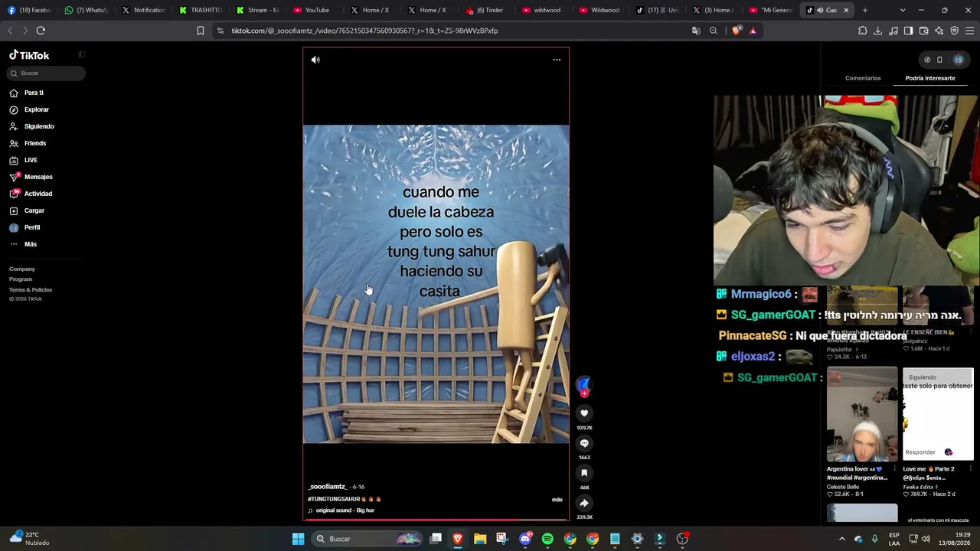Open the 'original sound - Big hur' link
980x551 pixels.
pos(345,510)
